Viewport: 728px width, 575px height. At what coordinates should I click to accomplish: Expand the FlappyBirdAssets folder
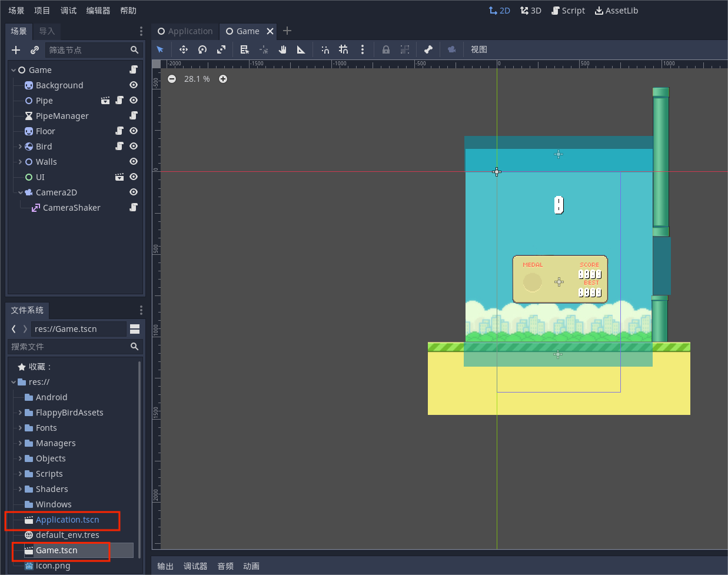pos(20,413)
